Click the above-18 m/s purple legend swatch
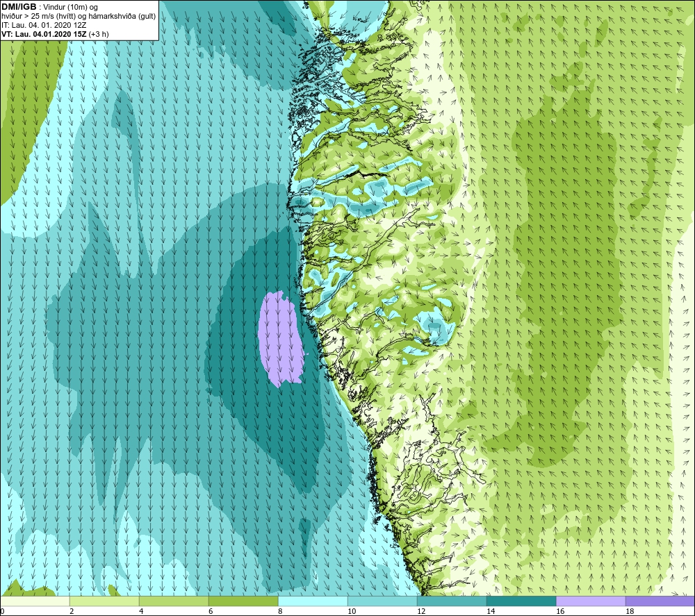Viewport: 695px width, 616px height. (660, 601)
